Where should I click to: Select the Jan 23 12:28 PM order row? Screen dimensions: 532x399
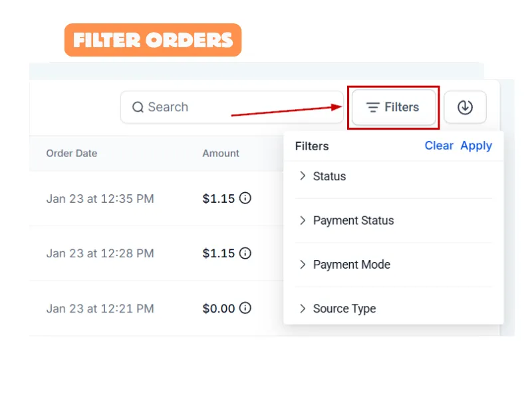[100, 253]
